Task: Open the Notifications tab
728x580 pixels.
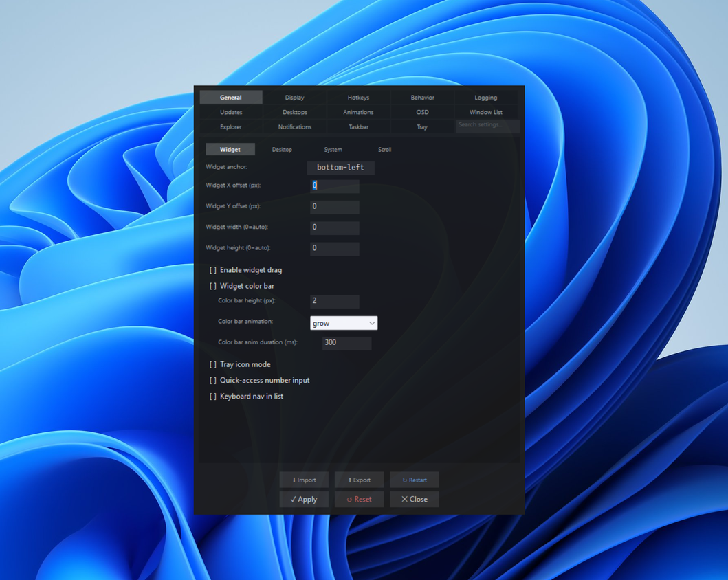Action: 294,126
